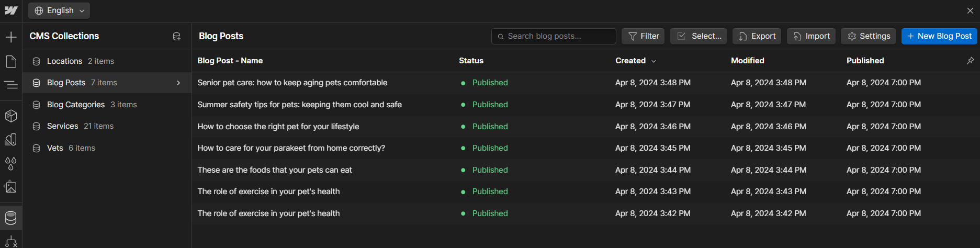Click modified date Apr 8, 2024 3:45 PM
Screen dimensions: 980x248
(768, 148)
